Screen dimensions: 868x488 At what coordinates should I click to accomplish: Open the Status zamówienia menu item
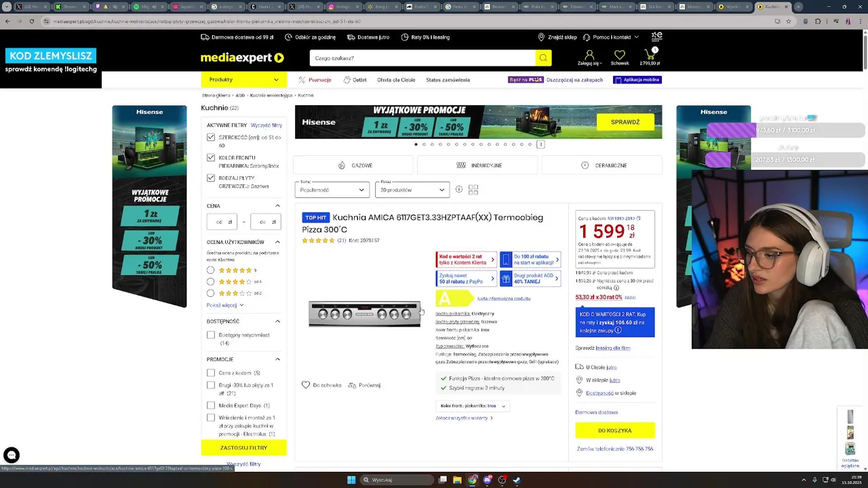[x=448, y=79]
